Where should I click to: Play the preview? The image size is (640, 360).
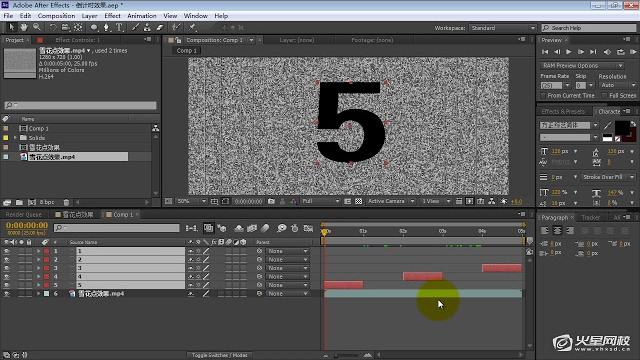pyautogui.click(x=569, y=52)
